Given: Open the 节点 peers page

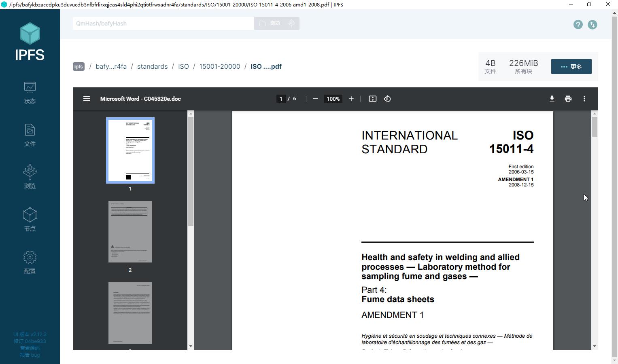Looking at the screenshot, I should pyautogui.click(x=30, y=220).
